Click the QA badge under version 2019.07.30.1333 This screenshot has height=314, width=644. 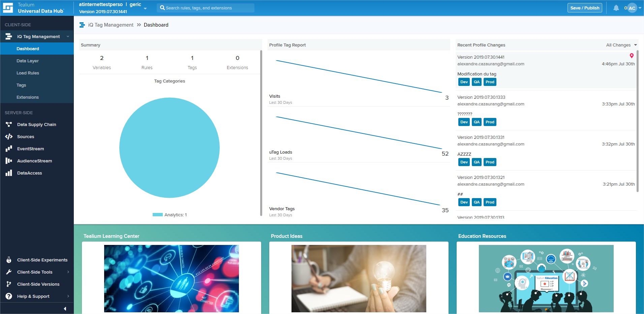[x=477, y=122]
